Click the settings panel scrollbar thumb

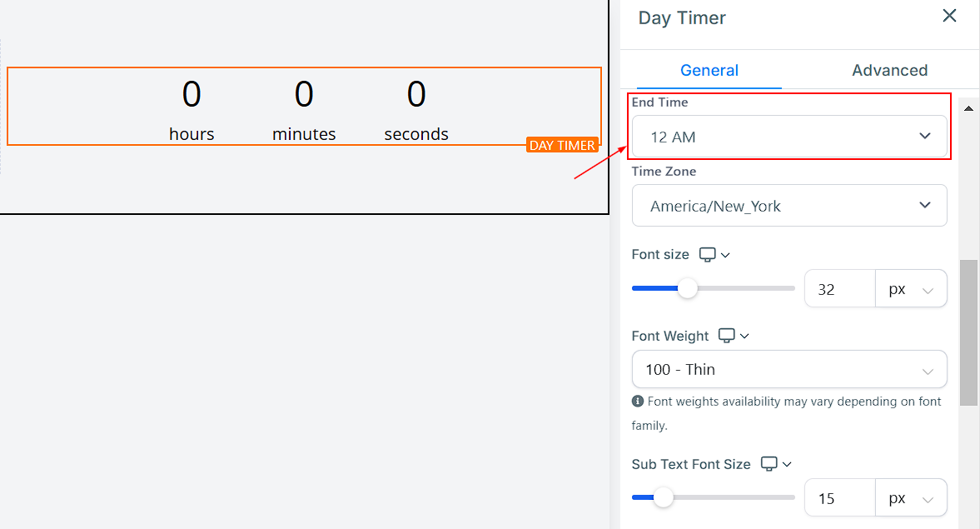click(x=968, y=333)
